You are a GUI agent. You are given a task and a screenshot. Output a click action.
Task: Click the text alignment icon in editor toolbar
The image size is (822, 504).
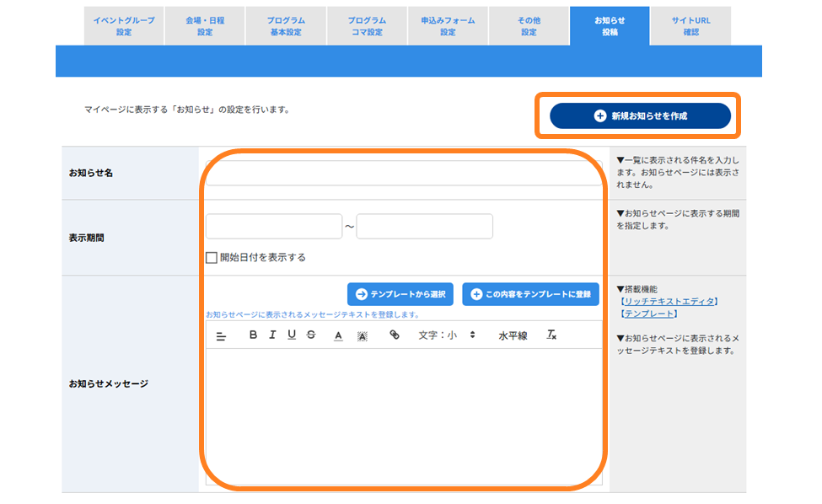coord(221,336)
